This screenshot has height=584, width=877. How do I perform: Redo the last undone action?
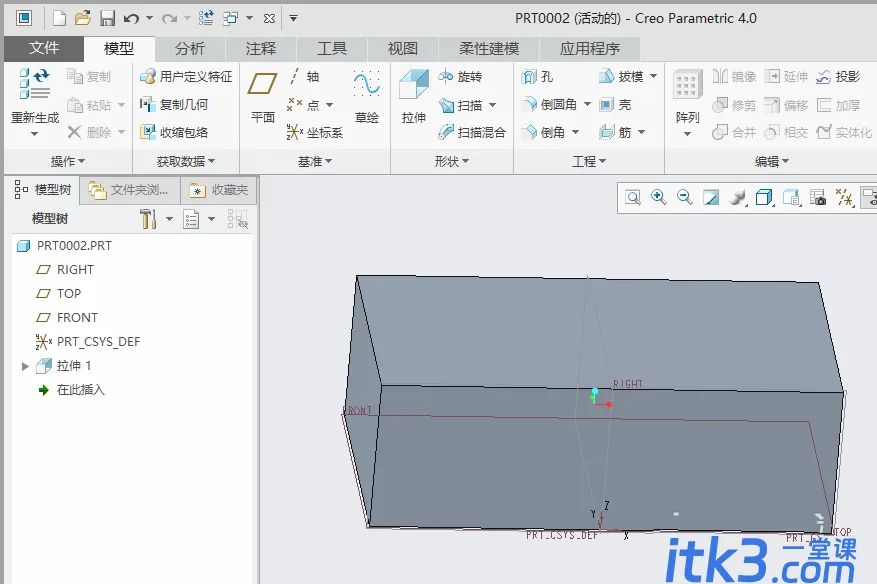[x=169, y=18]
